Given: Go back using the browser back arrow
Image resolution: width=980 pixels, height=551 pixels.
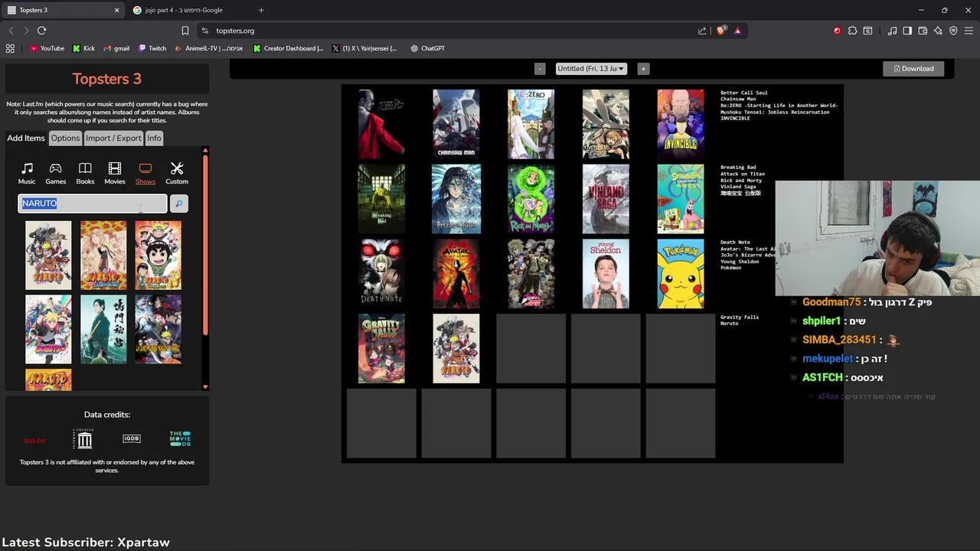Looking at the screenshot, I should (11, 31).
